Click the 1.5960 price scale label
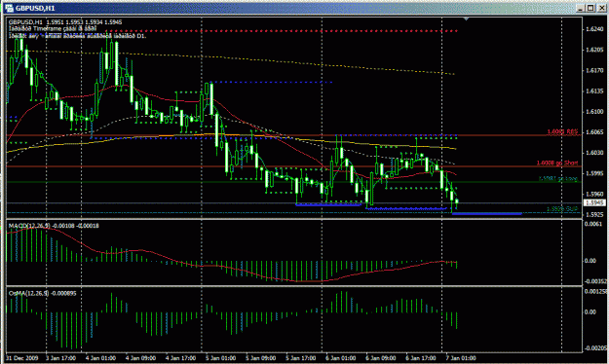The height and width of the screenshot is (364, 609). click(x=594, y=194)
